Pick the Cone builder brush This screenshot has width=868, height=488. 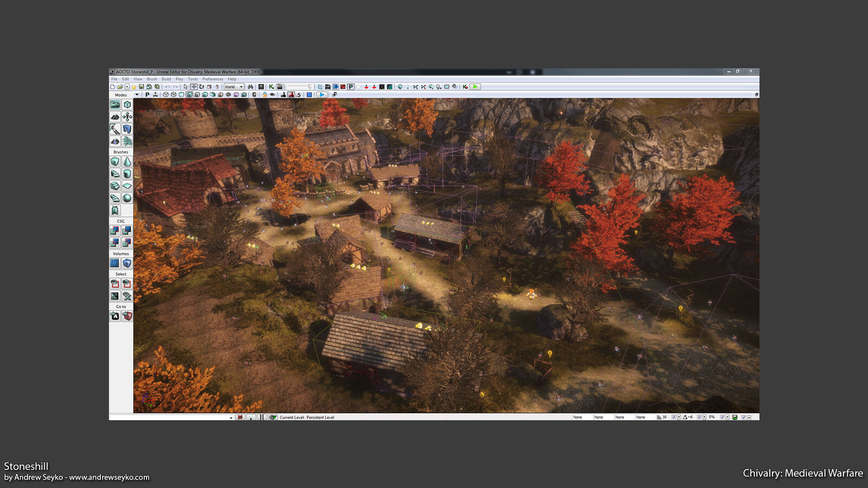(x=127, y=162)
